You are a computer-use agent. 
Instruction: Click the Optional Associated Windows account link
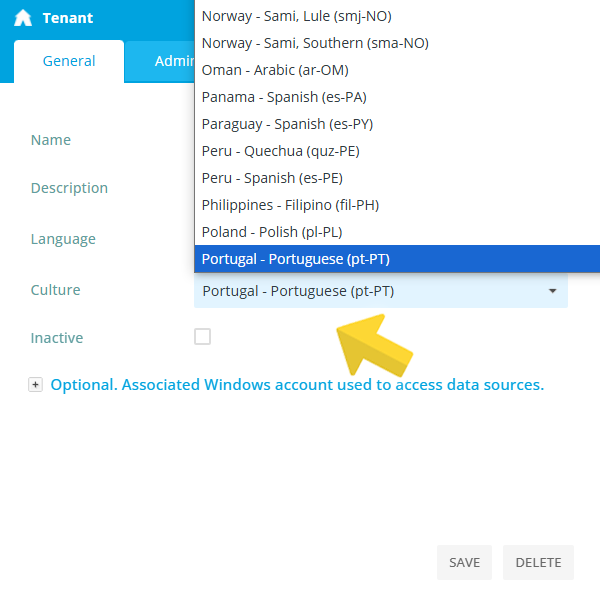click(x=297, y=385)
